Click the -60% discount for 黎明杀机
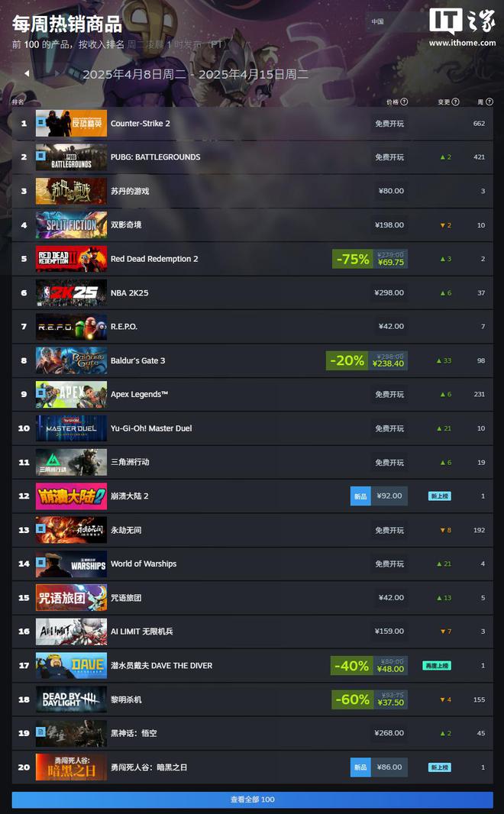504x814 pixels. tap(353, 699)
